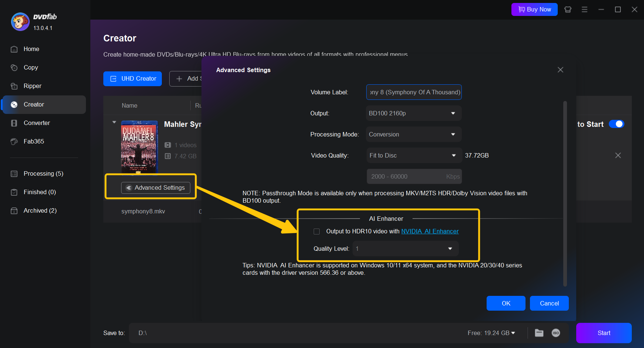Screen dimensions: 644x348
Task: Click the 7.42 GB size icon
Action: [168, 156]
